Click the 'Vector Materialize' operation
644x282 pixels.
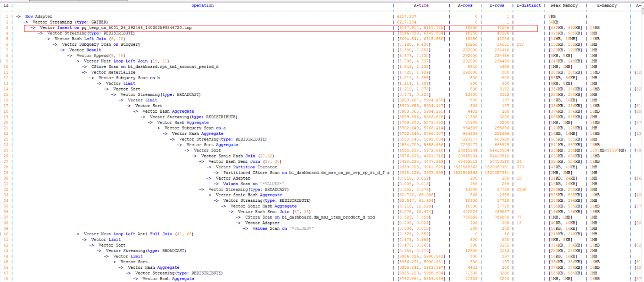click(x=113, y=73)
